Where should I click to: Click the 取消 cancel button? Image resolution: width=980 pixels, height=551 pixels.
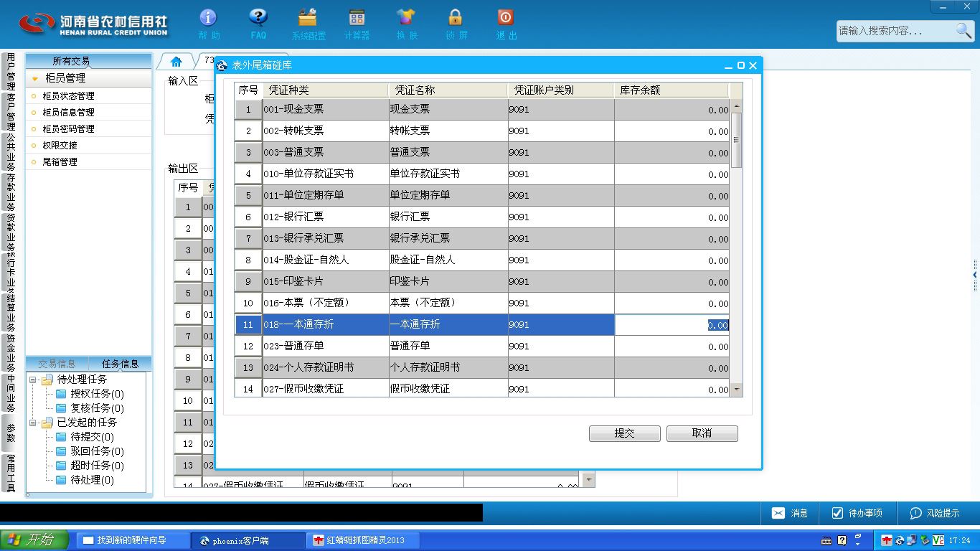pos(702,433)
